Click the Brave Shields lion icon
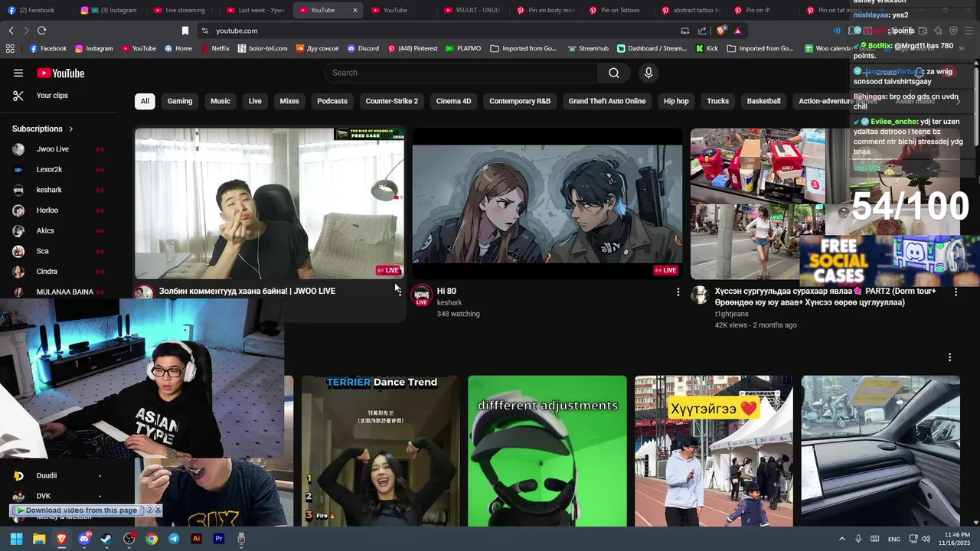The width and height of the screenshot is (980, 551). coord(721,31)
